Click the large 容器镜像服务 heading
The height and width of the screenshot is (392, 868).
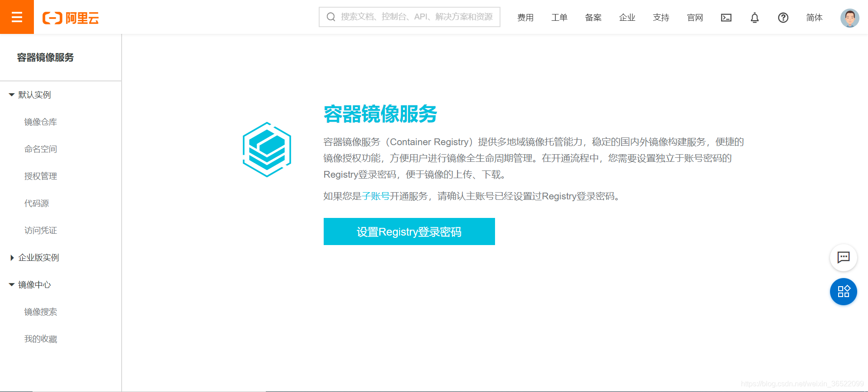tap(380, 114)
